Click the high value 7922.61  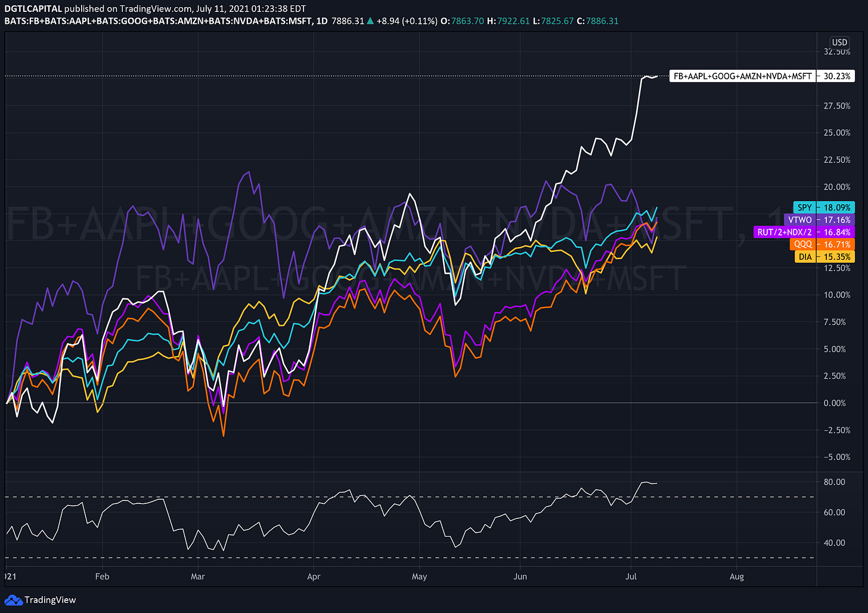(512, 21)
